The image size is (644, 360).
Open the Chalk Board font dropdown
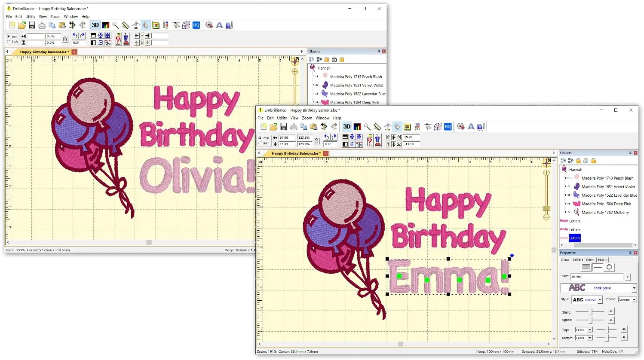(634, 288)
